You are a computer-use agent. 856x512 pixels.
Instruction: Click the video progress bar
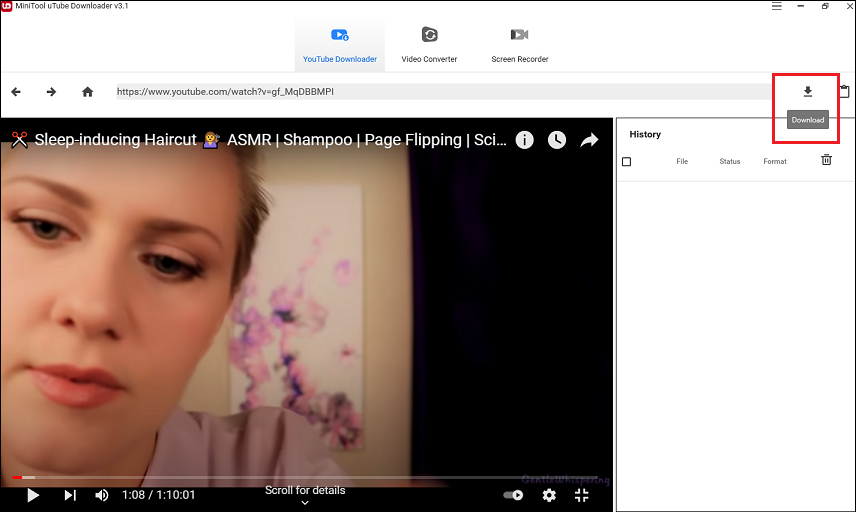[306, 478]
